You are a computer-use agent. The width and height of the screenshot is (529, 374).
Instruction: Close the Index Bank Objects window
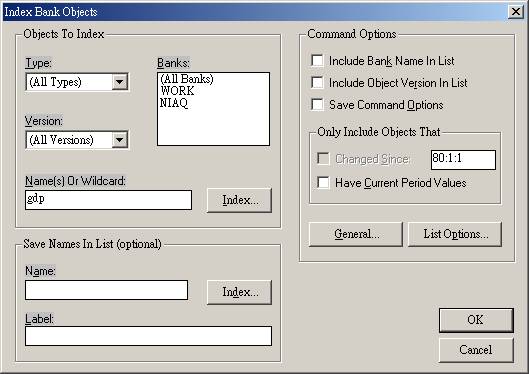pos(516,12)
